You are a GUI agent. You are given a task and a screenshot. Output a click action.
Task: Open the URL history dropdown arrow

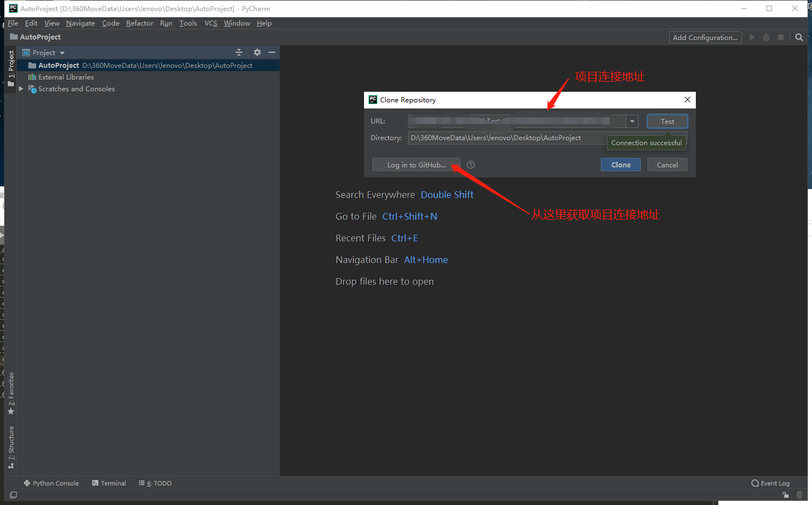tap(632, 121)
